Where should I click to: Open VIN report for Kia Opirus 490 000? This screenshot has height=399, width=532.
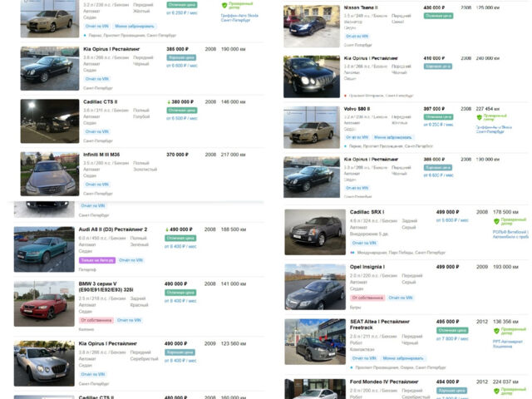[92, 374]
